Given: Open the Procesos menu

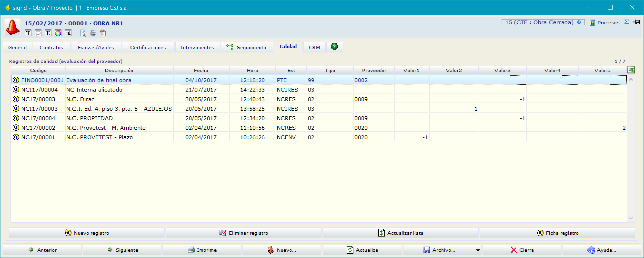Looking at the screenshot, I should click(x=604, y=23).
